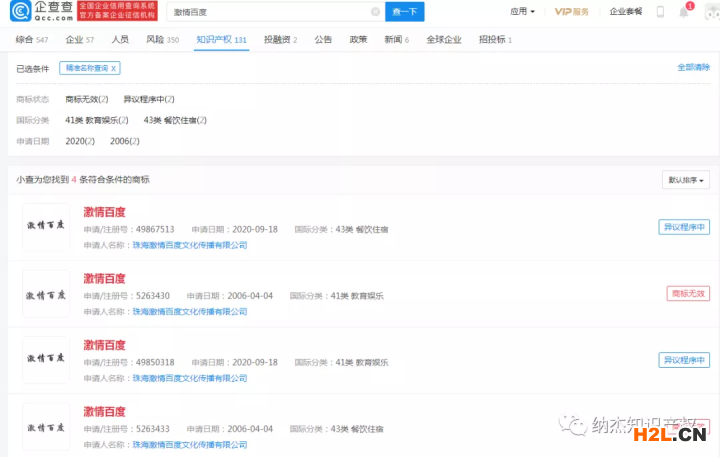Image resolution: width=720 pixels, height=457 pixels.
Task: Open the 默认排序 sort dropdown
Action: click(686, 181)
